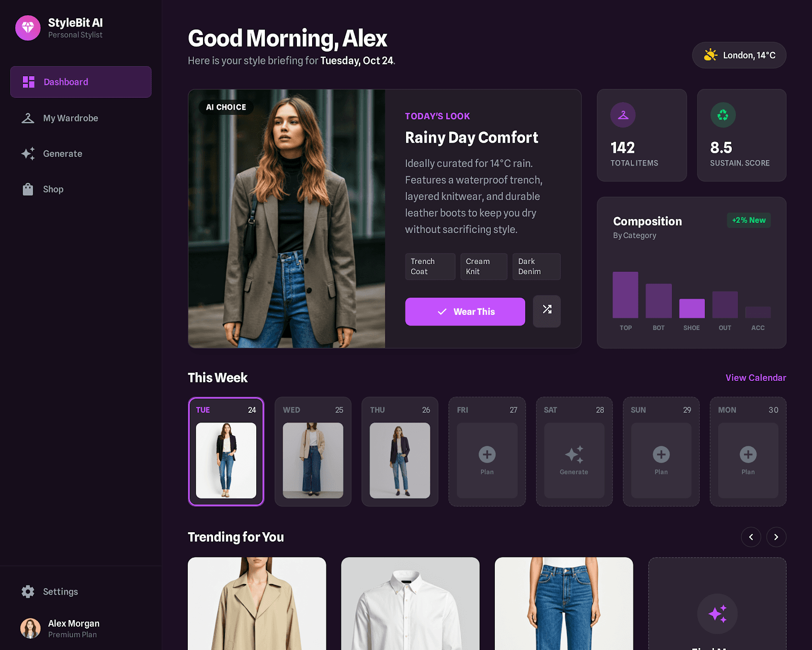Select the Wednesday 25 outfit thumbnail

click(313, 460)
